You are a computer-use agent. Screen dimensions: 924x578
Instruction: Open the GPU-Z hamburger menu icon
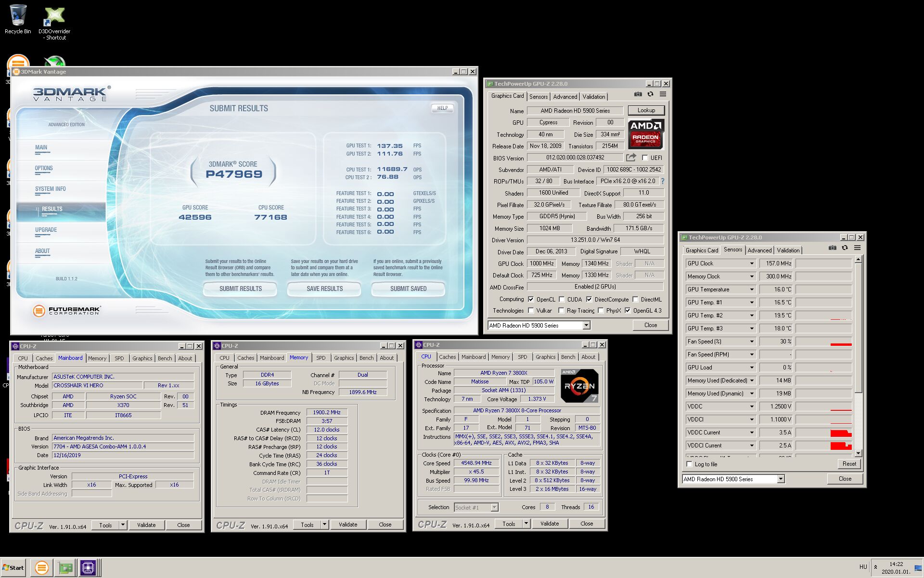(663, 94)
